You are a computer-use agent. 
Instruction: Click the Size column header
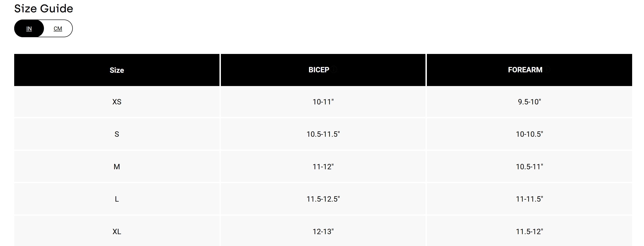point(117,70)
